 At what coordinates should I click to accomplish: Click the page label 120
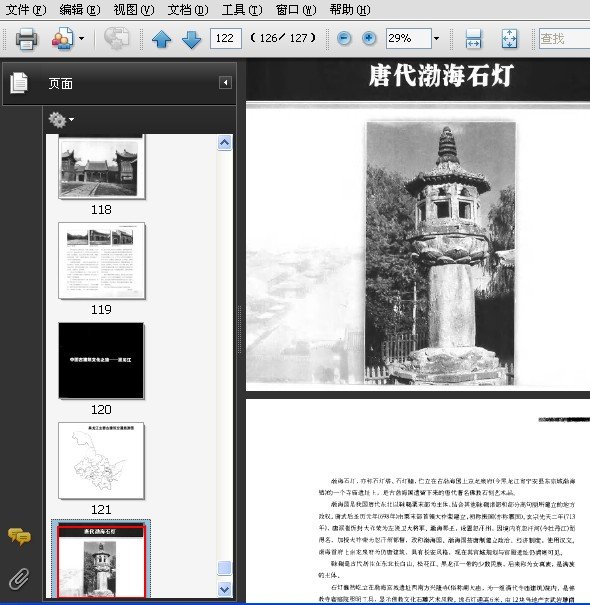101,409
